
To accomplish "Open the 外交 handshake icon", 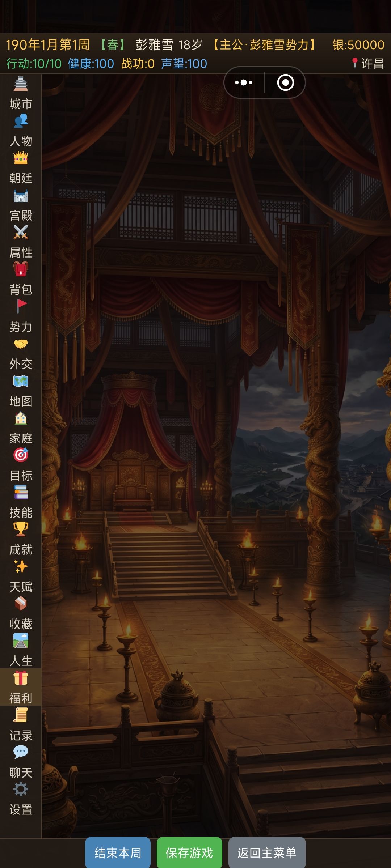I will pos(21,344).
